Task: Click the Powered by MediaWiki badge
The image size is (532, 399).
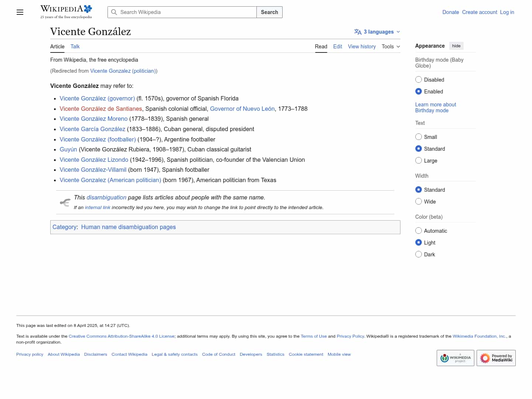Action: point(496,358)
